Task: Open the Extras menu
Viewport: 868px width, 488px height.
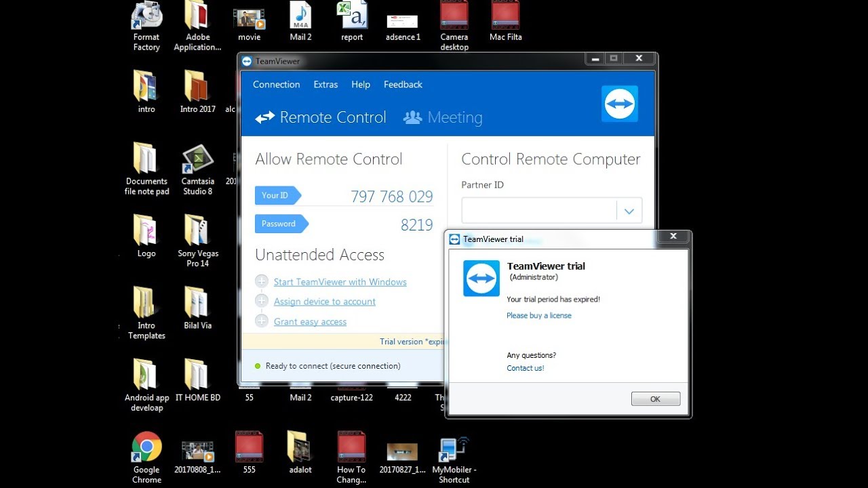Action: [x=325, y=85]
